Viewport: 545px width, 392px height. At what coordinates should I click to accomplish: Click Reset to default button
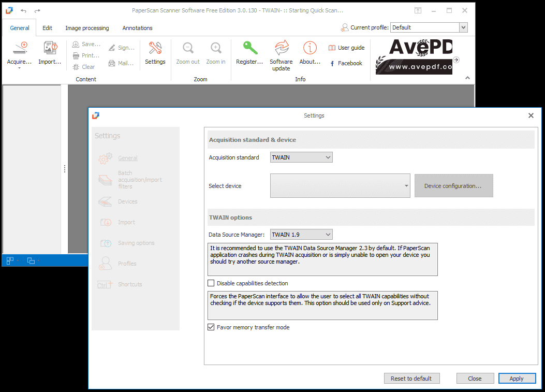(x=411, y=379)
